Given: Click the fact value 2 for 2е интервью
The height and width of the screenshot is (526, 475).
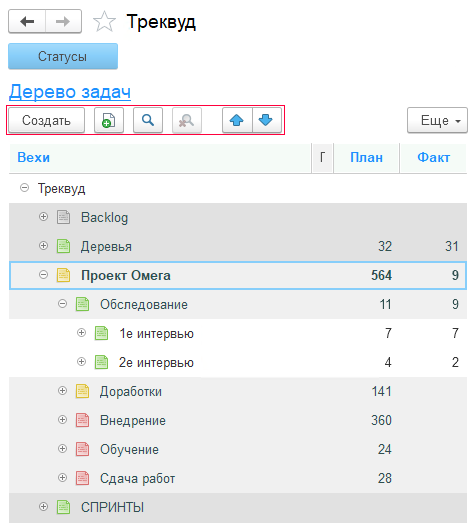Looking at the screenshot, I should click(455, 363).
